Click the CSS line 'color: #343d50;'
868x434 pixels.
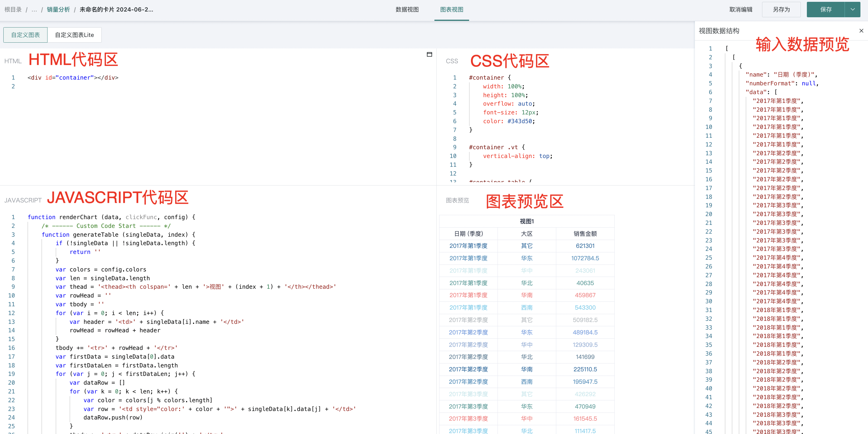click(509, 121)
